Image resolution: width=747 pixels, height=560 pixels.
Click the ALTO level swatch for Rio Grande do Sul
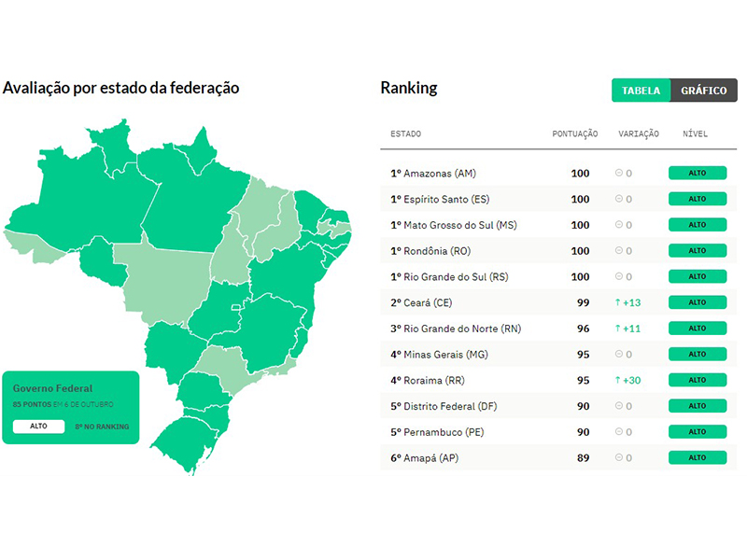pyautogui.click(x=697, y=277)
